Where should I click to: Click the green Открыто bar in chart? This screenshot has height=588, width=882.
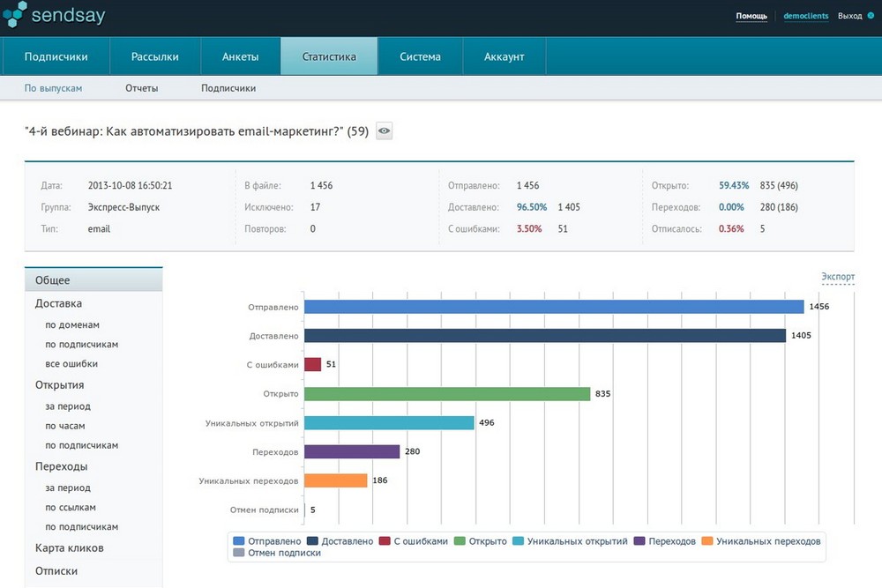coord(447,393)
